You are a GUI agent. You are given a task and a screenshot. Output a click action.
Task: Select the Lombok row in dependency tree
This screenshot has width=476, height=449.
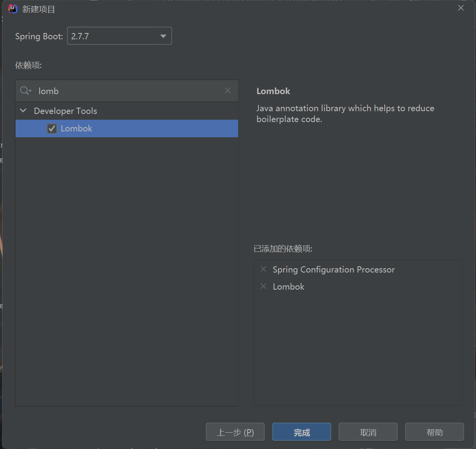pos(127,128)
